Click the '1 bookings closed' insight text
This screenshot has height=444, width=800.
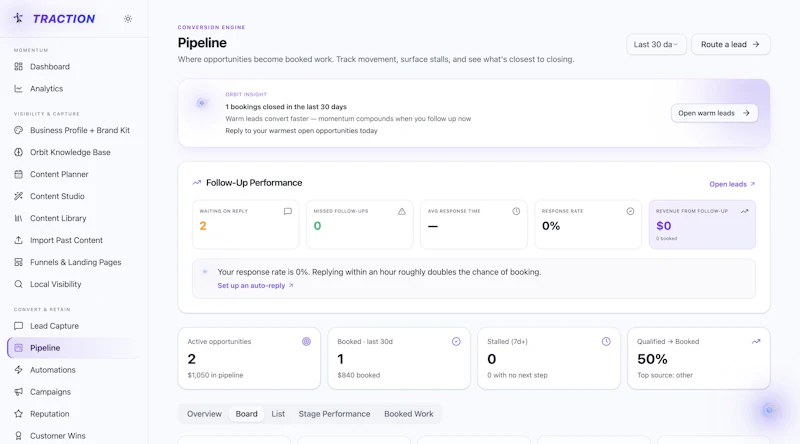[x=286, y=107]
